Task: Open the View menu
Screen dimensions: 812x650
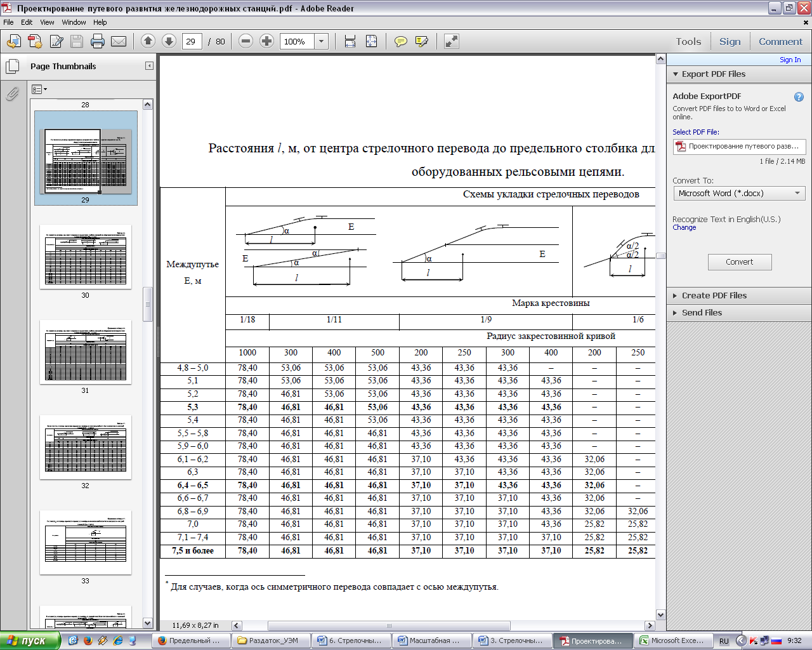Action: pyautogui.click(x=47, y=22)
